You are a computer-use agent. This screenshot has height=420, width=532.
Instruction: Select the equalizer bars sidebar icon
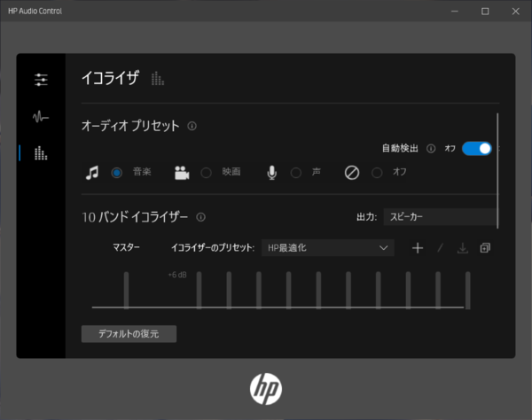[x=41, y=153]
